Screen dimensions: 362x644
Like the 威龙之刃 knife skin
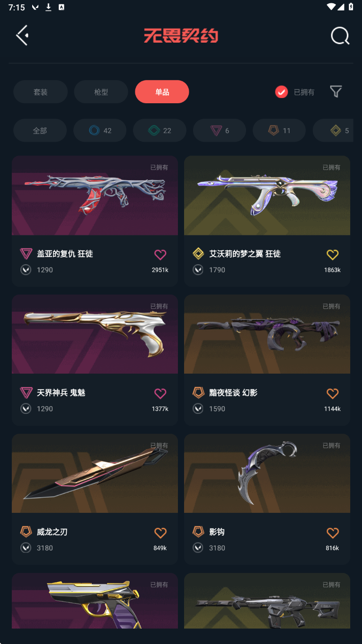(160, 533)
